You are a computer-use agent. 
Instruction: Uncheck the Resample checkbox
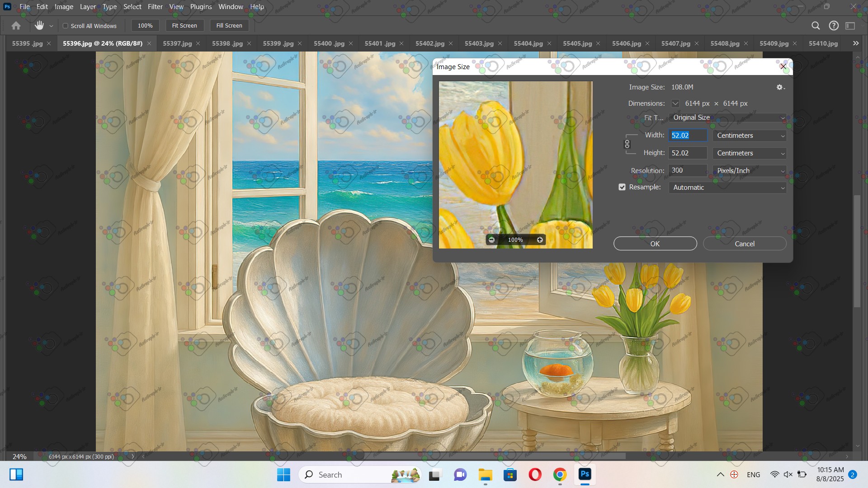tap(622, 187)
